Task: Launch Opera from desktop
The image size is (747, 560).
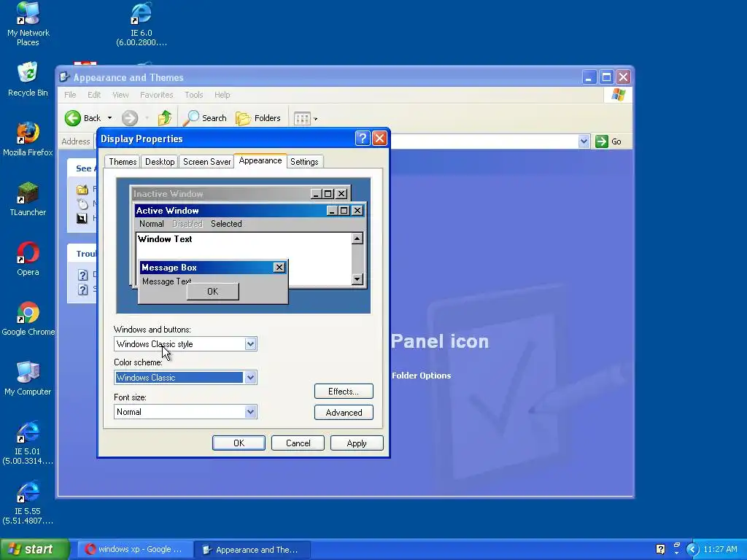Action: (28, 259)
